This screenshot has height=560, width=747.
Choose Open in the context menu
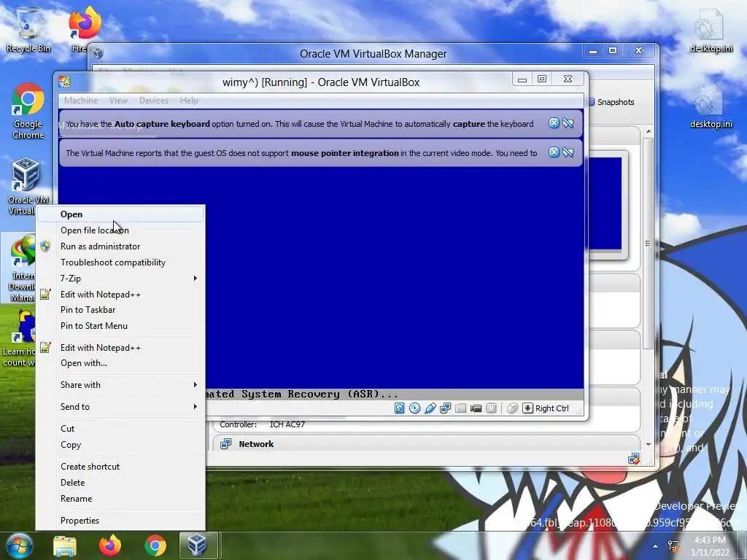pos(120,214)
